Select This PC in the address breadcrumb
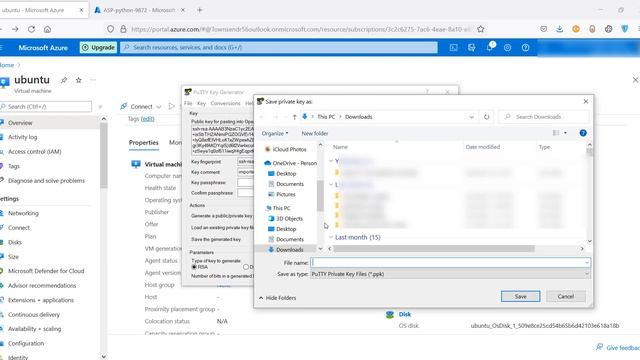This screenshot has width=640, height=360. pos(326,117)
